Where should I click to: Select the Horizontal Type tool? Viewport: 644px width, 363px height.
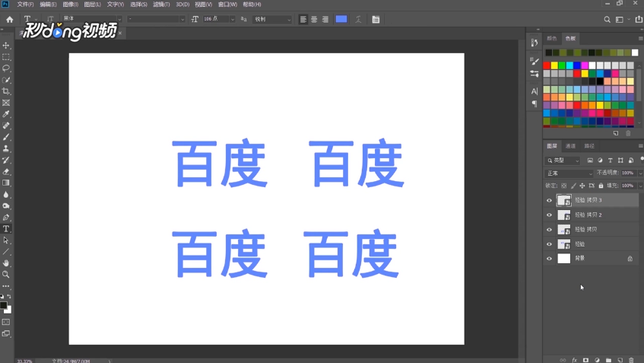[6, 229]
